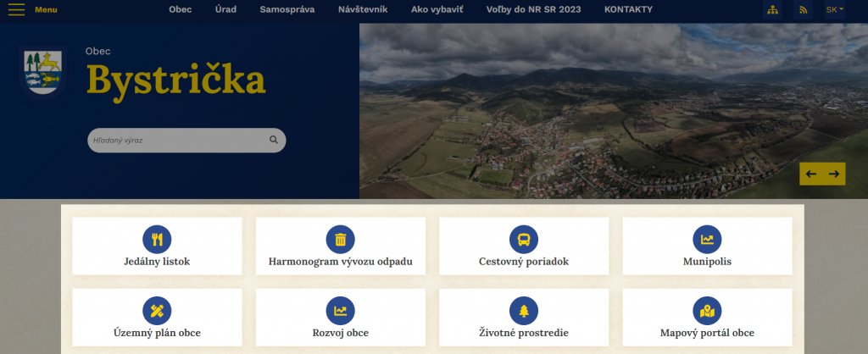Click the Jedálny lístok cutlery icon

157,240
